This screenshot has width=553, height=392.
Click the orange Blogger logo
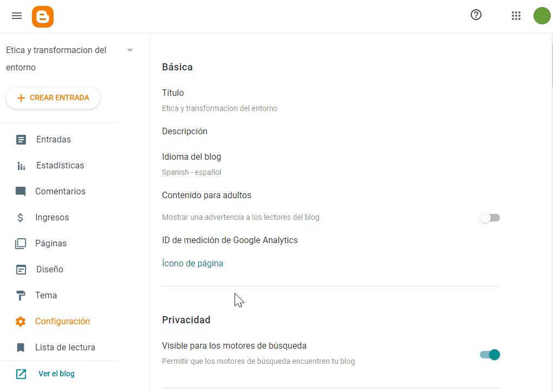[x=43, y=17]
